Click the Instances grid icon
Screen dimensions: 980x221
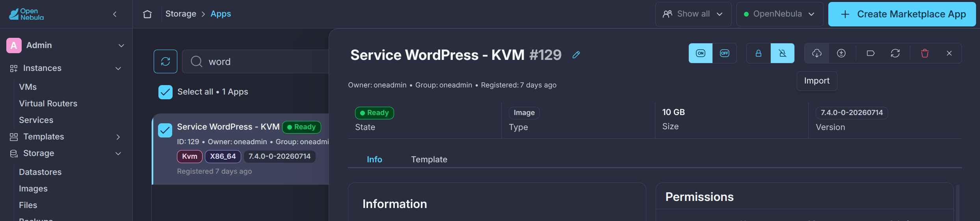(x=14, y=69)
